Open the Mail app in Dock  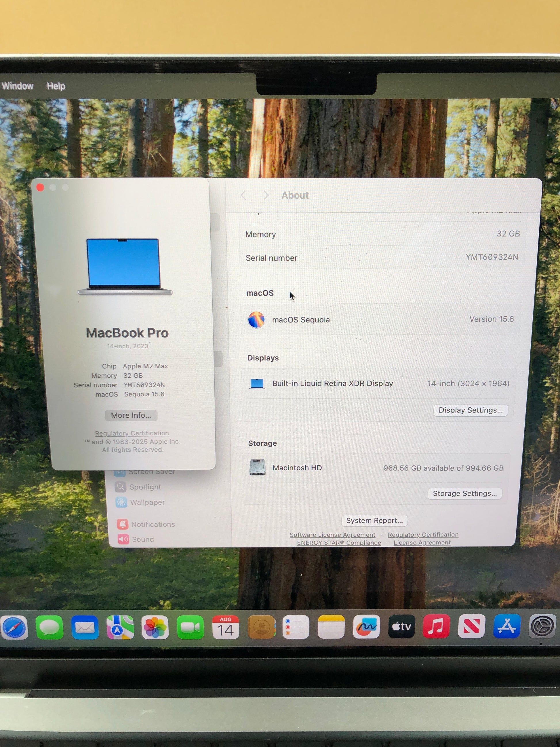85,628
